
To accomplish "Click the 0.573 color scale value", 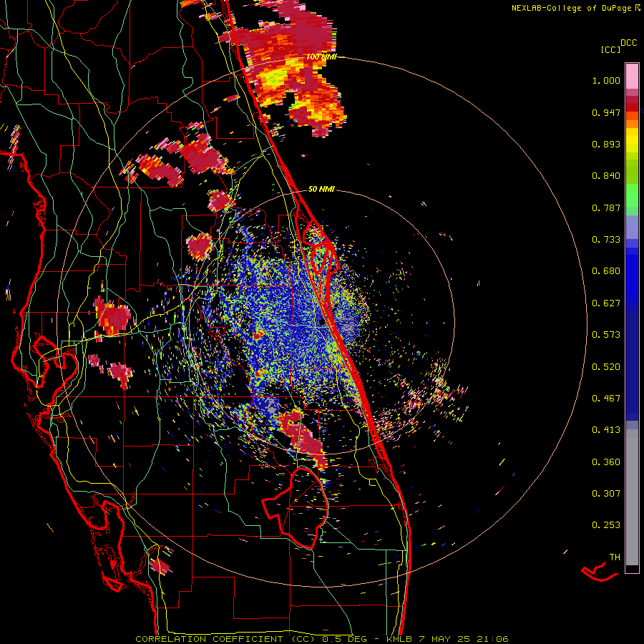I will coord(606,335).
